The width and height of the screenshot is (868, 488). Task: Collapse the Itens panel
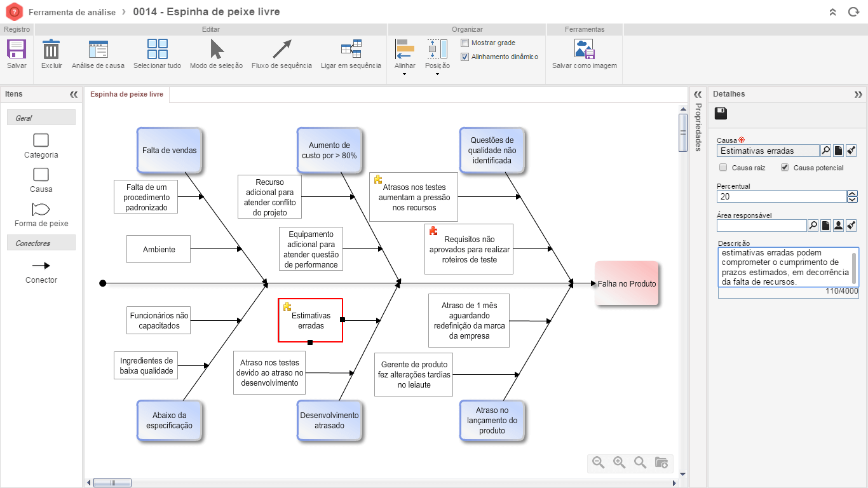73,94
